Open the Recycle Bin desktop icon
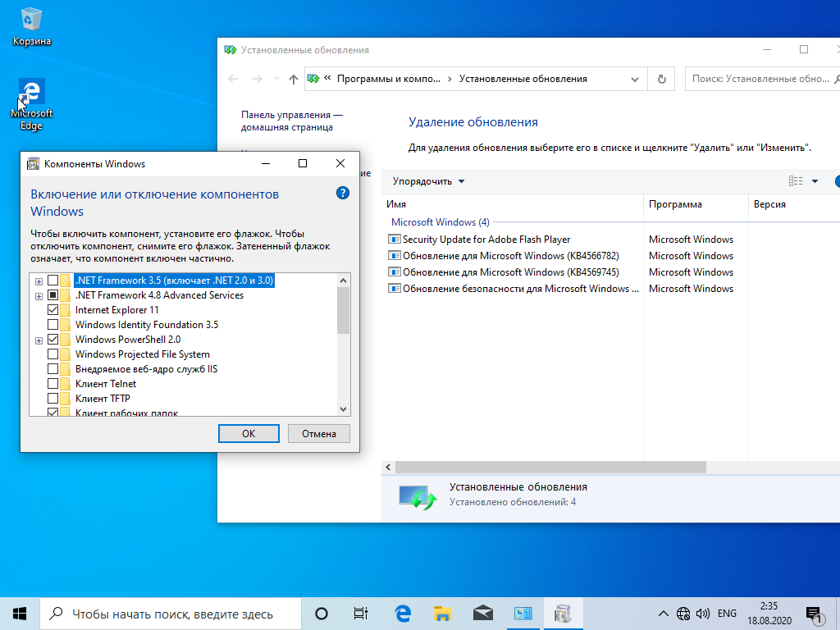Image resolution: width=840 pixels, height=630 pixels. pos(31,27)
